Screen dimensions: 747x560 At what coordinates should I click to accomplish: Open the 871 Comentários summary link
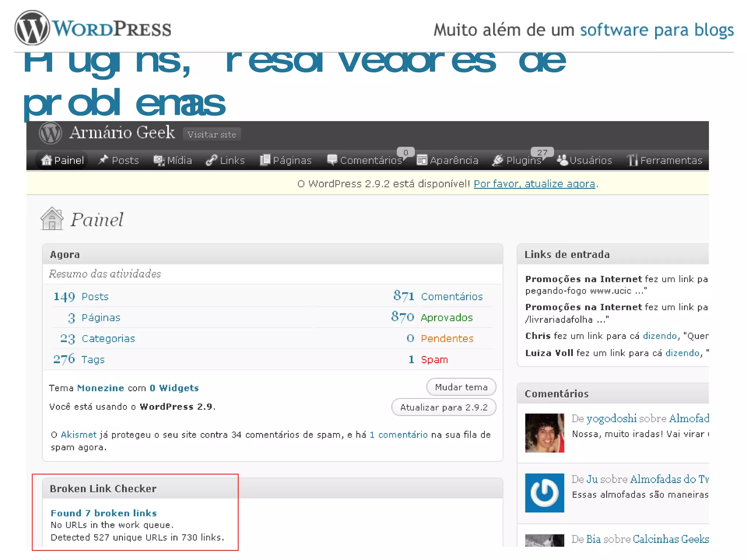tap(438, 296)
